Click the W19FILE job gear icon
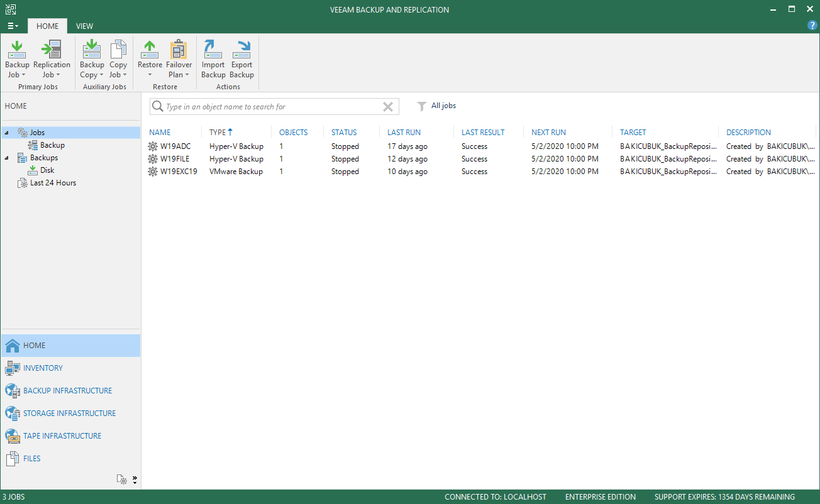The height and width of the screenshot is (504, 820). [153, 159]
